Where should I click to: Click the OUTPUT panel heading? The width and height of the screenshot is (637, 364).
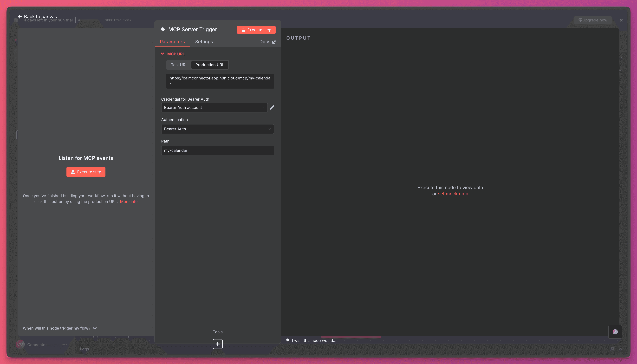(299, 38)
